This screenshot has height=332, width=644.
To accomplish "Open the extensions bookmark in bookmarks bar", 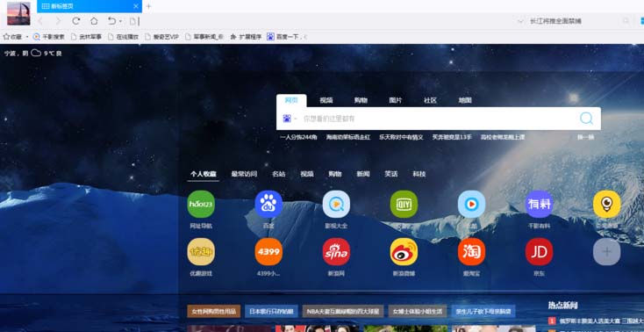I will click(246, 37).
